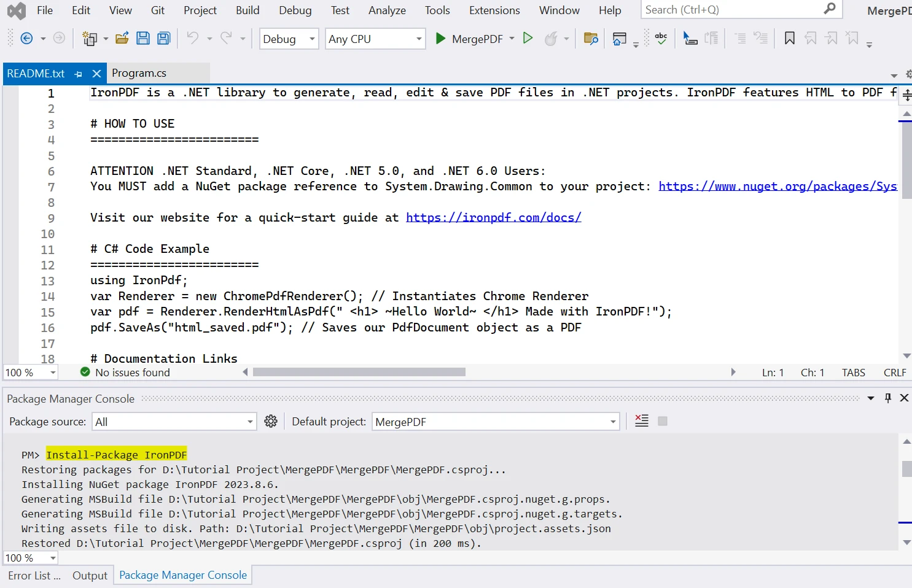Expand the MergePDF startup target dropdown arrow
Viewport: 912px width, 588px height.
(x=512, y=39)
